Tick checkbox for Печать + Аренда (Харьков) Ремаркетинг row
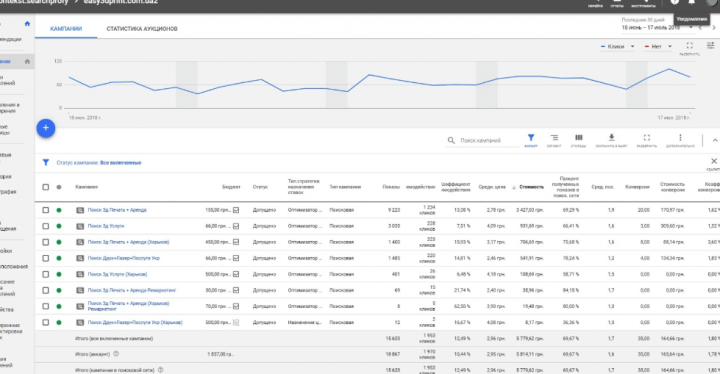 [x=45, y=306]
